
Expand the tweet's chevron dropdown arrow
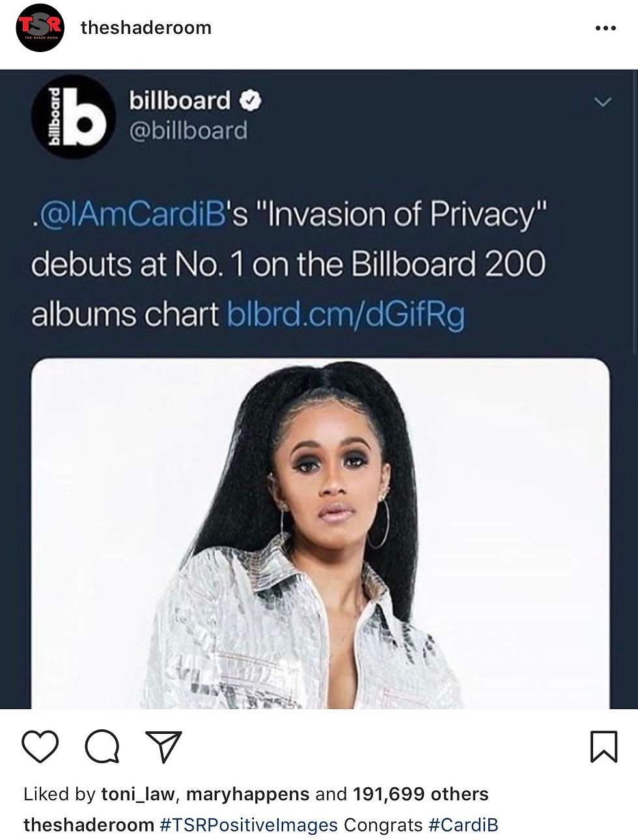click(x=603, y=102)
